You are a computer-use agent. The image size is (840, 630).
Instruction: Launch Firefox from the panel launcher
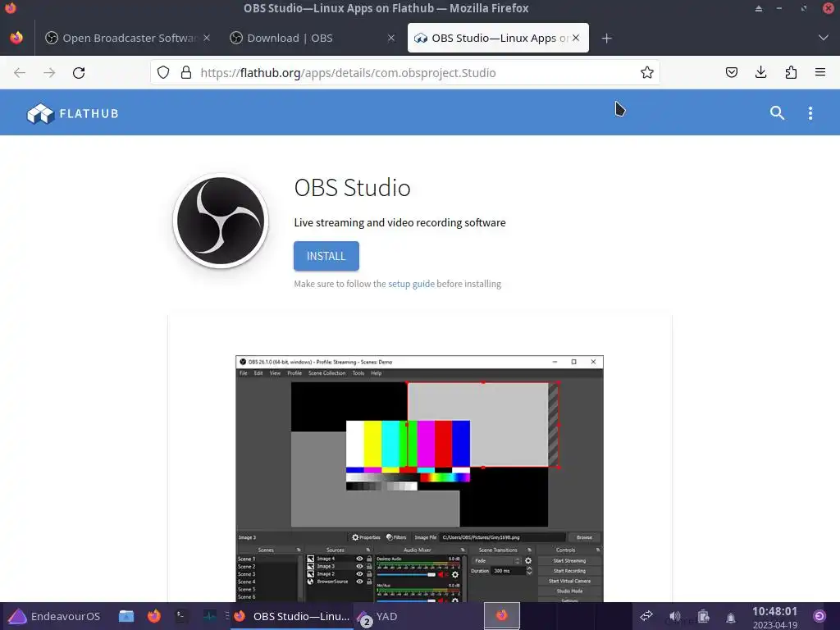click(154, 617)
